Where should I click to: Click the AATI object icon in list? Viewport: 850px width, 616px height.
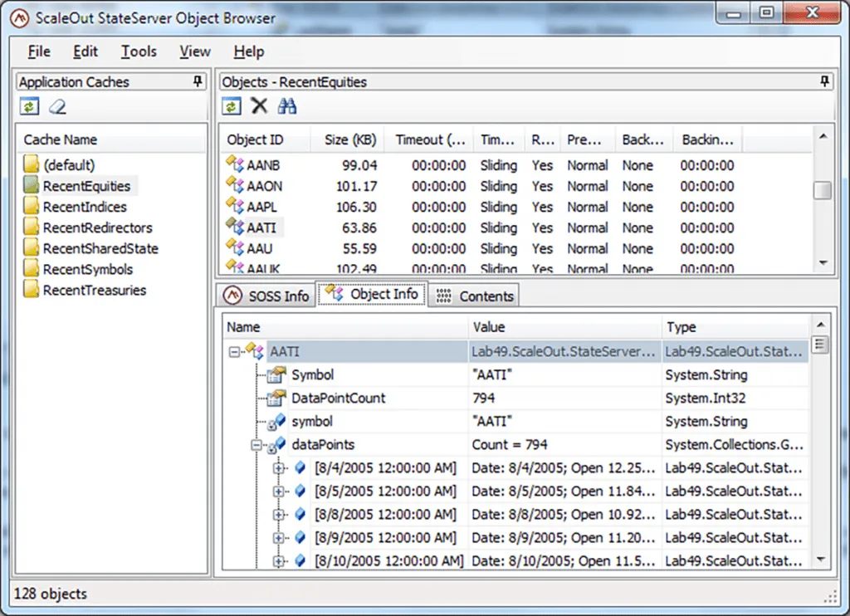click(x=235, y=227)
